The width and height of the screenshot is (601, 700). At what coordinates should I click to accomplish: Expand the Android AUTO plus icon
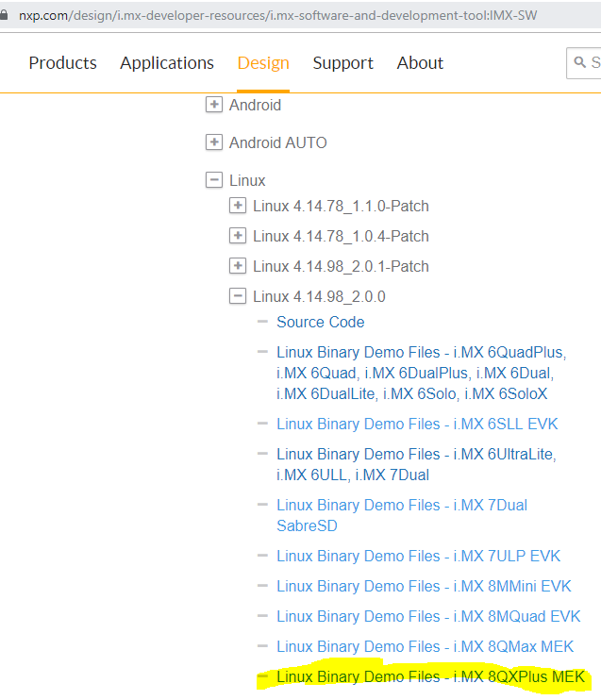[x=214, y=142]
